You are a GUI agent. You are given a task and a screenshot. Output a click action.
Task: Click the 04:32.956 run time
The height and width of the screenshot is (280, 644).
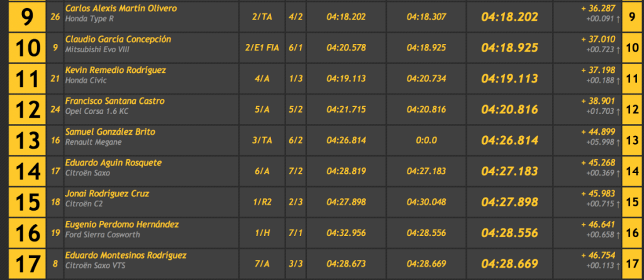click(x=346, y=233)
